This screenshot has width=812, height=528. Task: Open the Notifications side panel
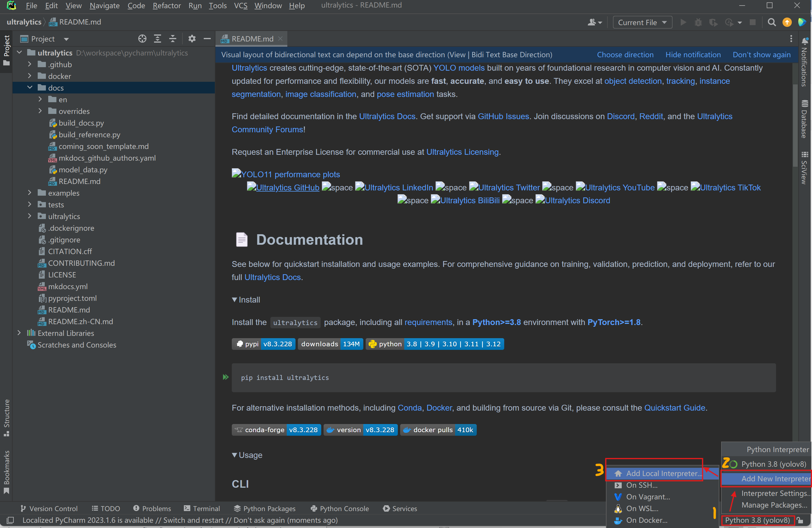tap(805, 61)
